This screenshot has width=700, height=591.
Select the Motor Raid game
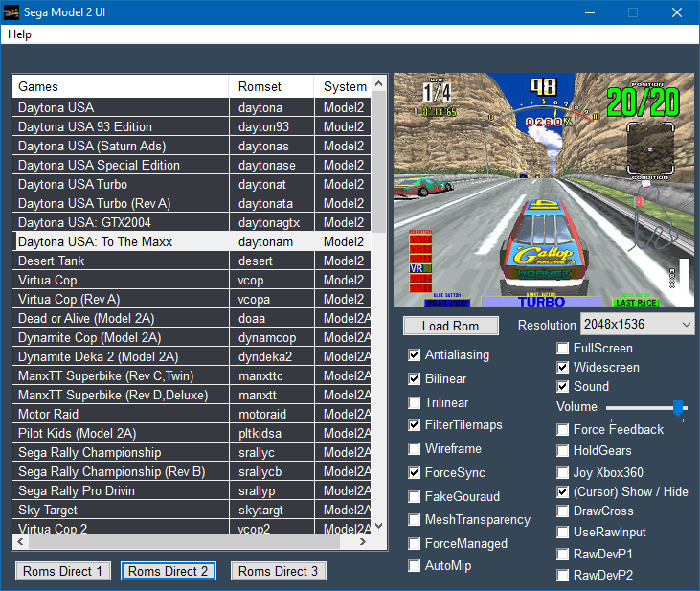(192, 415)
